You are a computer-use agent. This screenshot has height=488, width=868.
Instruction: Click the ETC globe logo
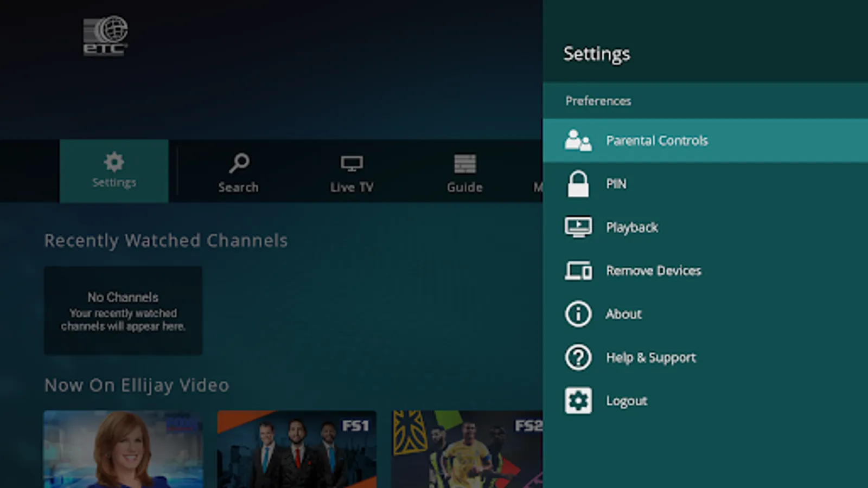pyautogui.click(x=105, y=36)
